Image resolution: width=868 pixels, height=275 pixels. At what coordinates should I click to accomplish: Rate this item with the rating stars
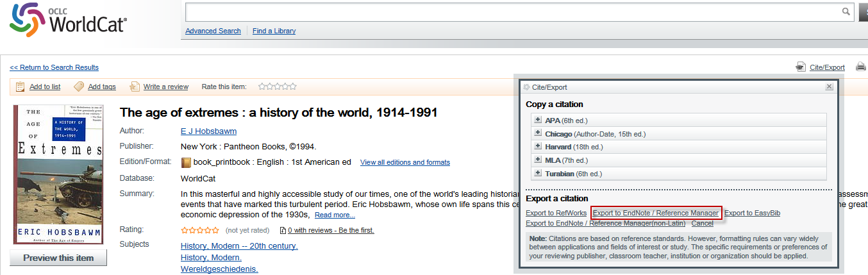[x=278, y=87]
